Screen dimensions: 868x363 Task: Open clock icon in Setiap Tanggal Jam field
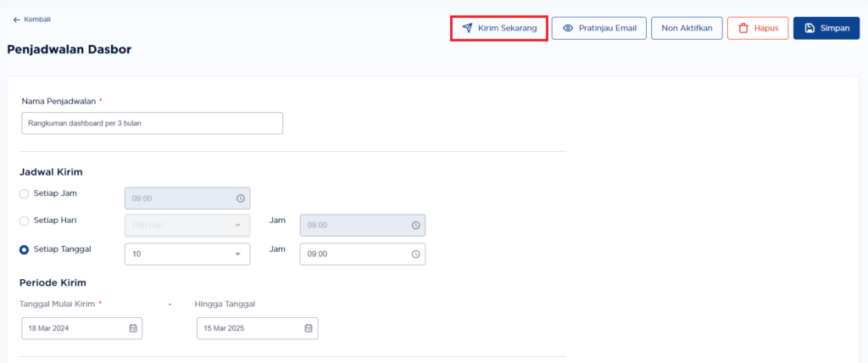[x=415, y=254]
